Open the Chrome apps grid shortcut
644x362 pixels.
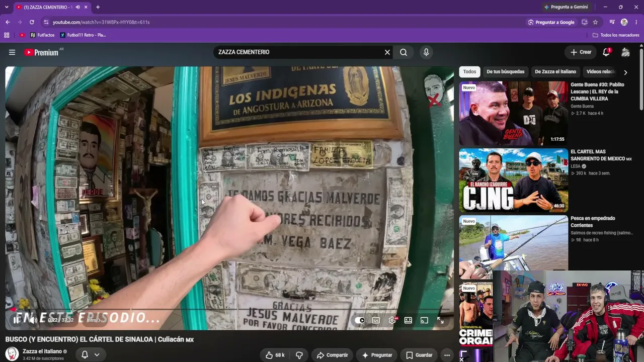pos(7,35)
